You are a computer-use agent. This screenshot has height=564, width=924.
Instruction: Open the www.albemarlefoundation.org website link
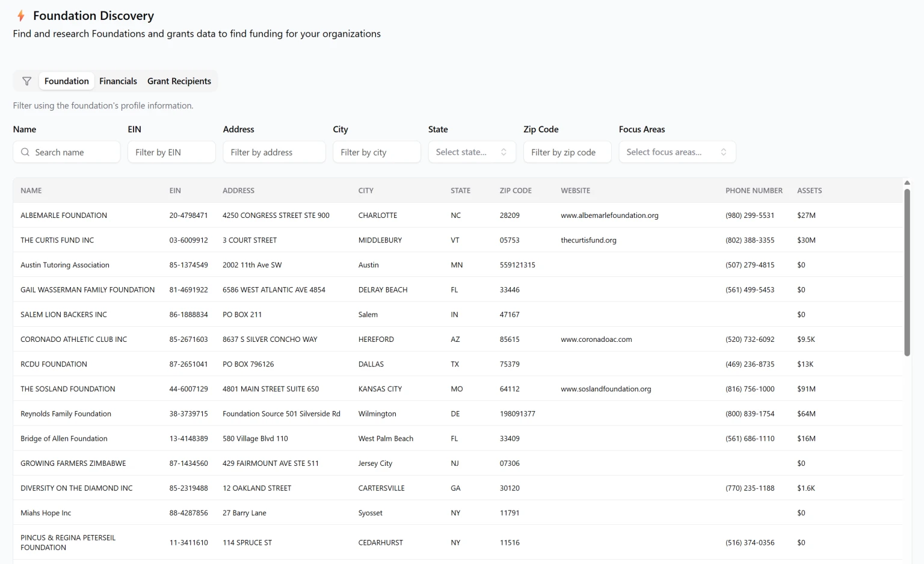pos(609,215)
